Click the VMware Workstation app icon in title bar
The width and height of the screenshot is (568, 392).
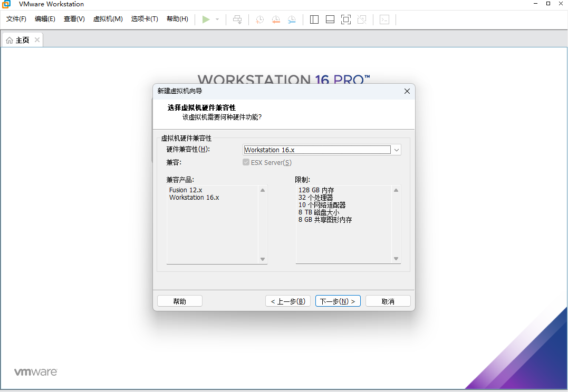[x=6, y=4]
